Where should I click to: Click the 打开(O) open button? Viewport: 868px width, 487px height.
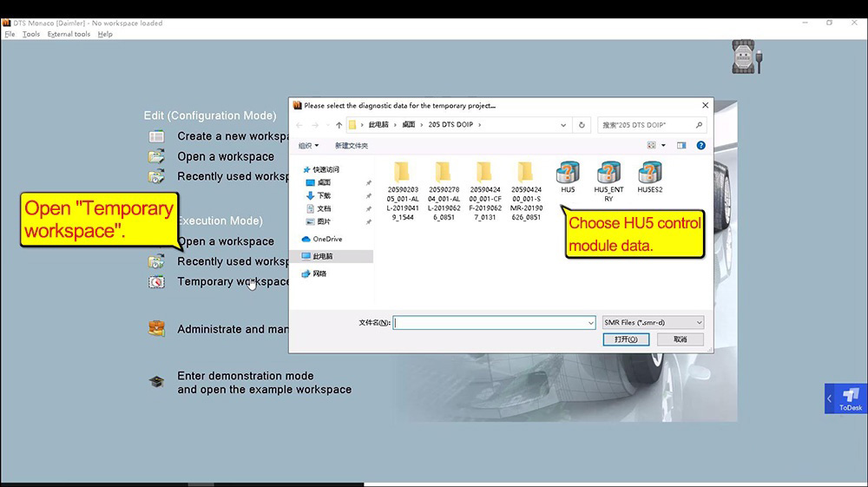pyautogui.click(x=626, y=339)
